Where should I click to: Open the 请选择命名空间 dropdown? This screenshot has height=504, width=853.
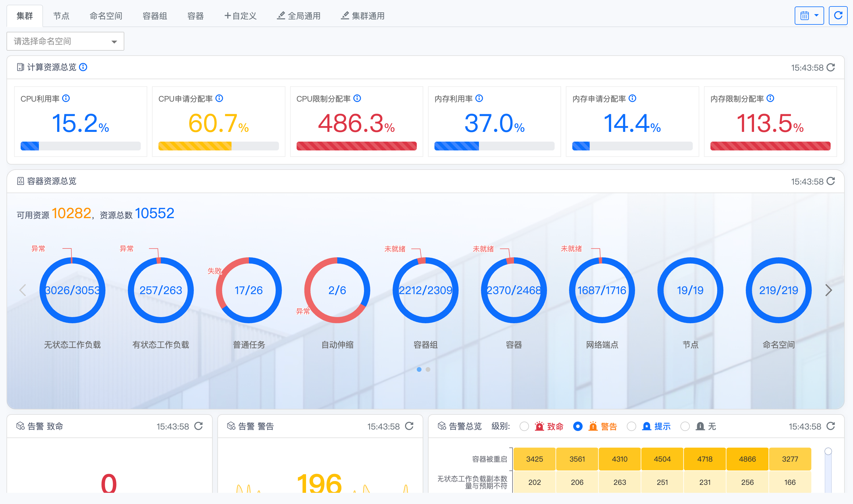pos(65,41)
